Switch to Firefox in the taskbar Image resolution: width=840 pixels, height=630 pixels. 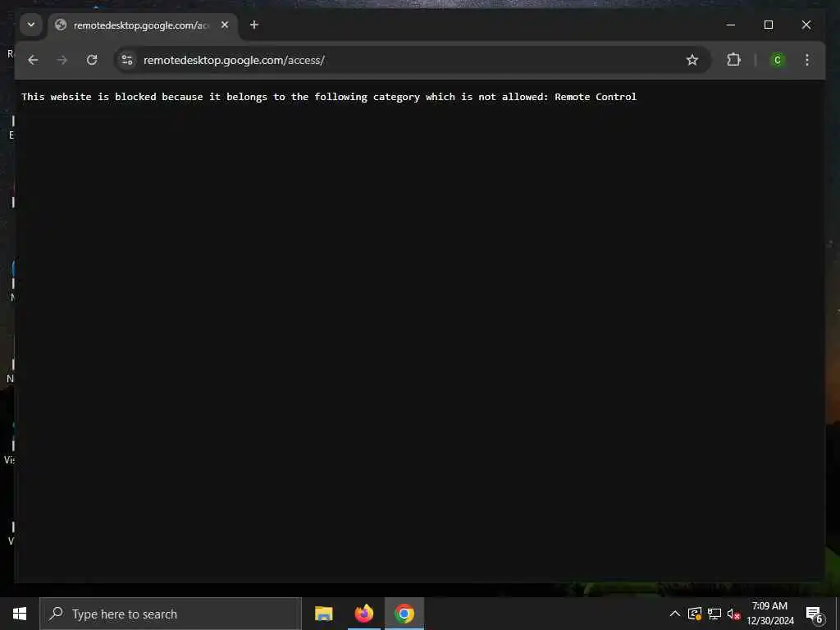[x=363, y=614]
